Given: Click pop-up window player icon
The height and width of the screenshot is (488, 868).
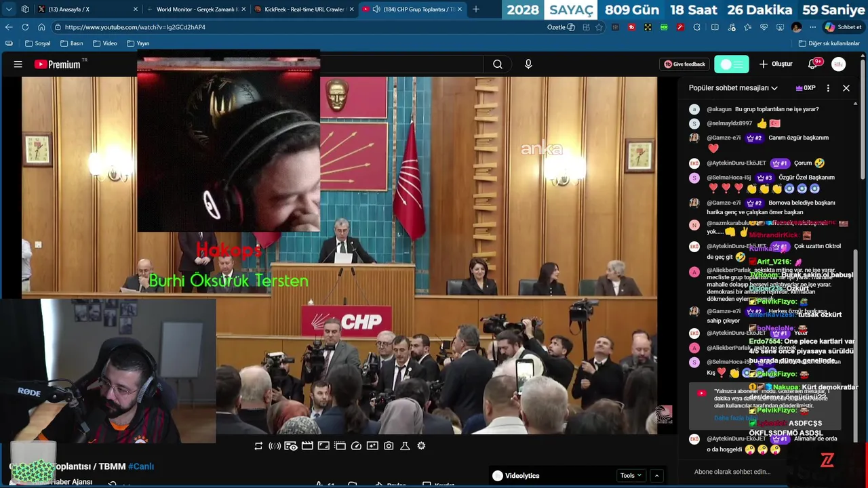Looking at the screenshot, I should pos(340,446).
